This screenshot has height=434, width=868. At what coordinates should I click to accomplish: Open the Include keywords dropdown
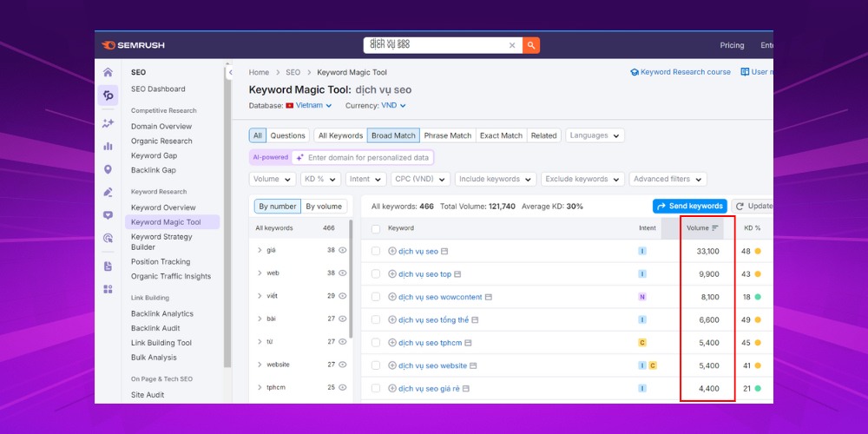point(496,180)
